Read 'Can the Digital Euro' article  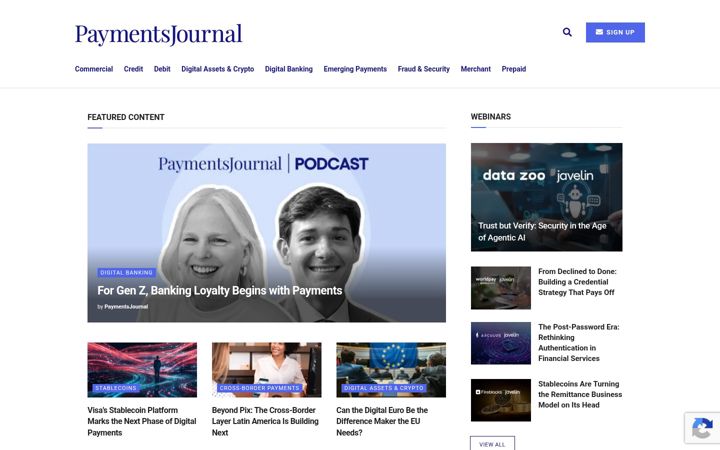point(382,421)
